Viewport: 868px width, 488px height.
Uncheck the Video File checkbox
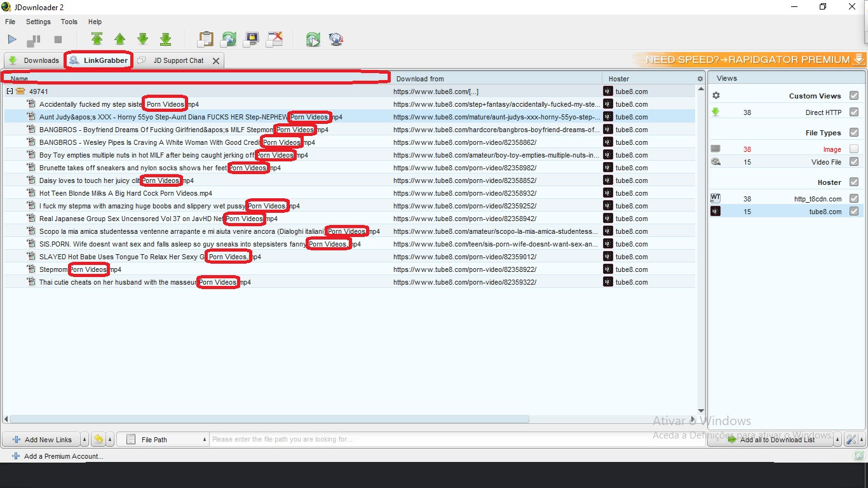[854, 161]
